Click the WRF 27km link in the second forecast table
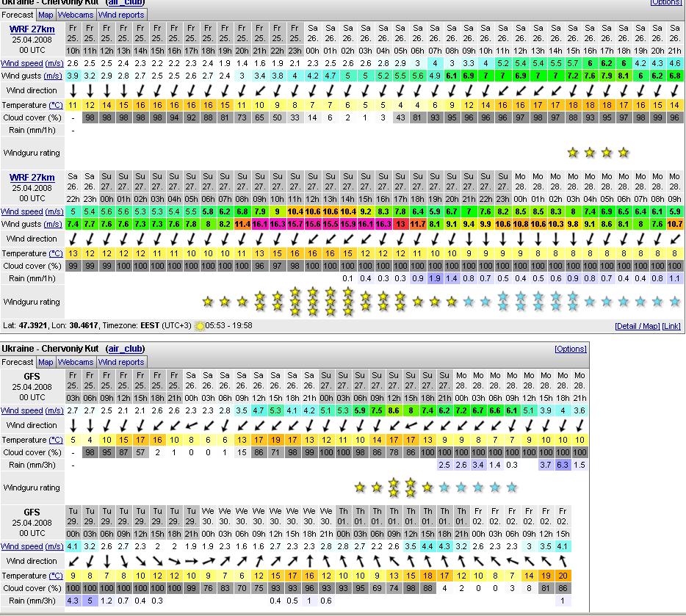The width and height of the screenshot is (686, 616). tap(32, 178)
